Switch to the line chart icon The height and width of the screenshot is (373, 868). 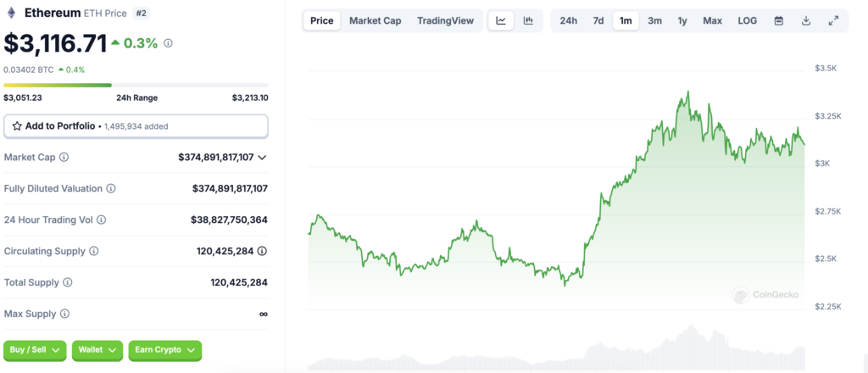click(x=501, y=20)
